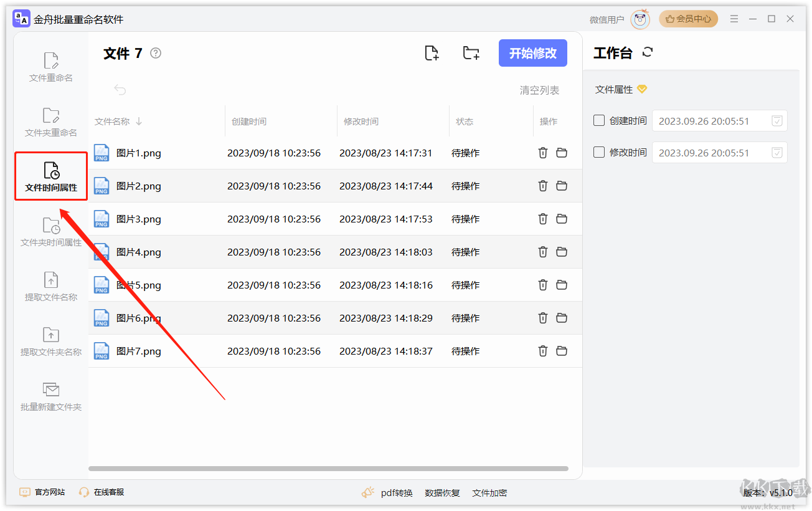Open the hamburger menu near window controls
The image size is (812, 511).
pos(734,19)
